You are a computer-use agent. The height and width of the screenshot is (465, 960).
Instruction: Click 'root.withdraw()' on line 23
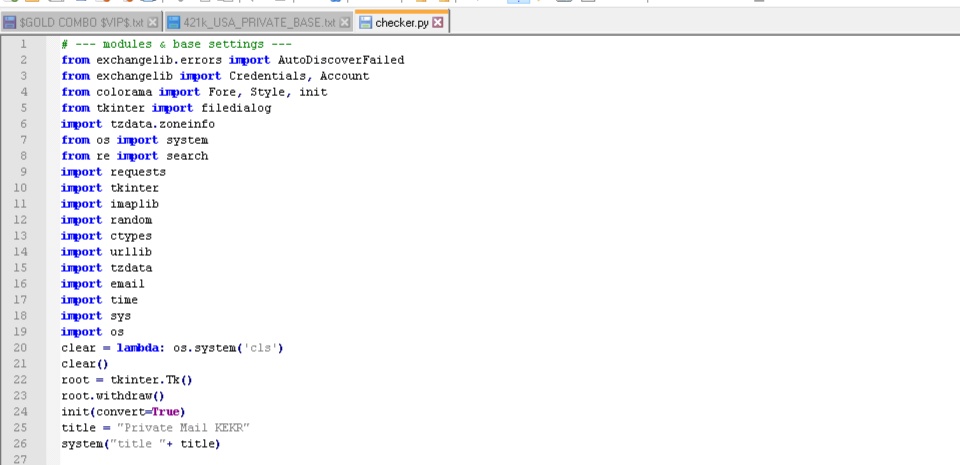[x=112, y=396]
